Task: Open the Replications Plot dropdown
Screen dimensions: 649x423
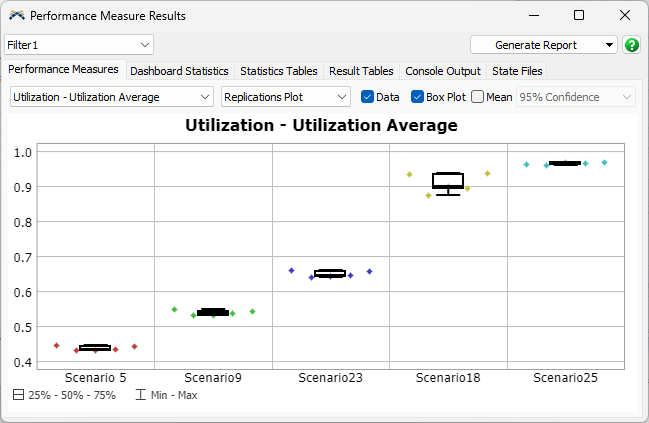Action: (x=285, y=97)
